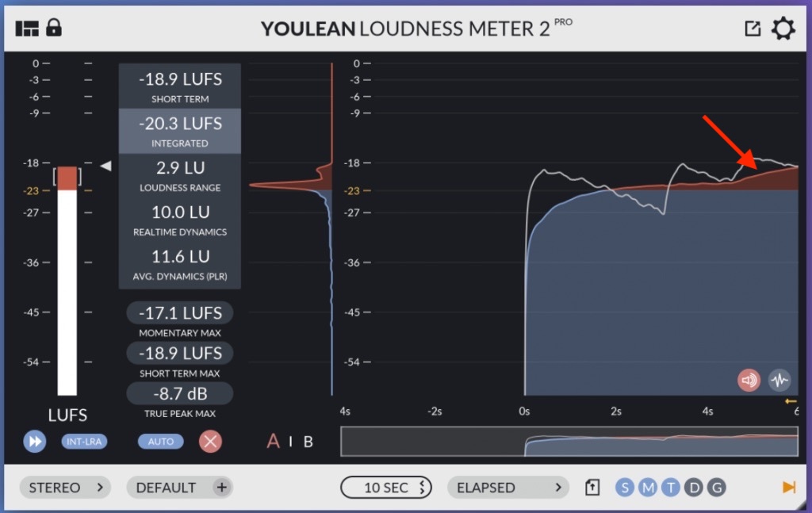812x513 pixels.
Task: Switch to state B
Action: coord(308,442)
